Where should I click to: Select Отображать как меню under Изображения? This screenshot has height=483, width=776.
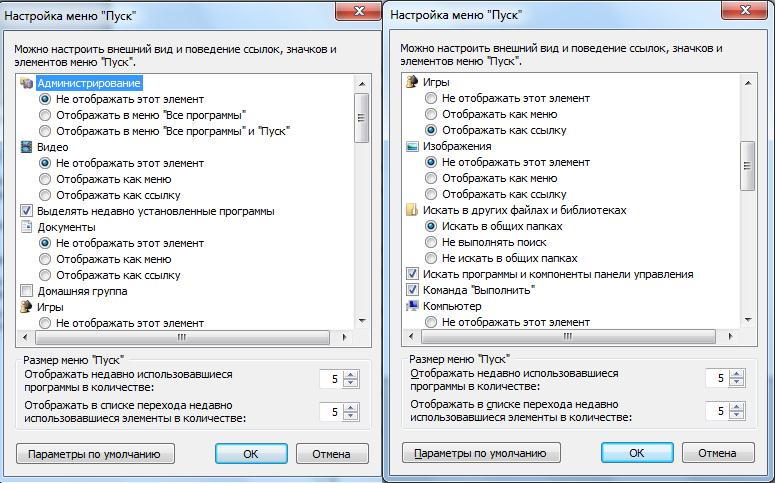pyautogui.click(x=431, y=178)
